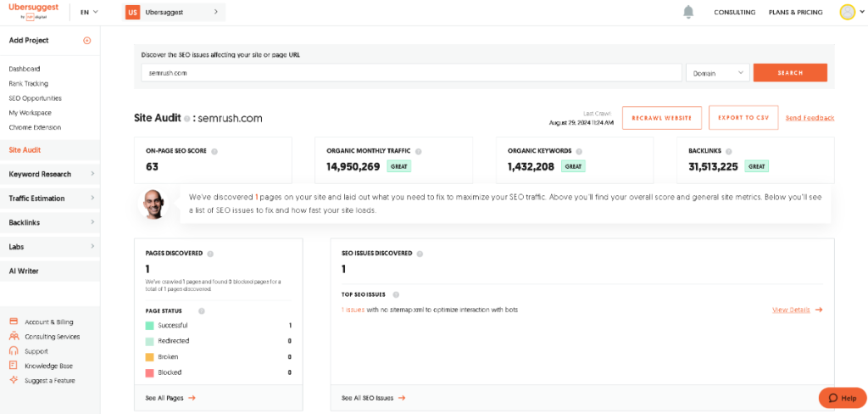Click the Consulting Services people icon
This screenshot has height=414, width=868.
point(14,337)
